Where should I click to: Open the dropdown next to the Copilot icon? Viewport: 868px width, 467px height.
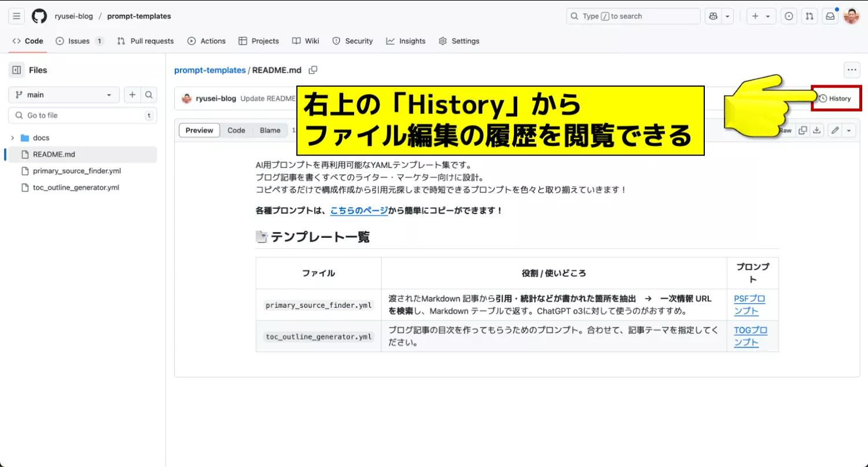tap(727, 16)
